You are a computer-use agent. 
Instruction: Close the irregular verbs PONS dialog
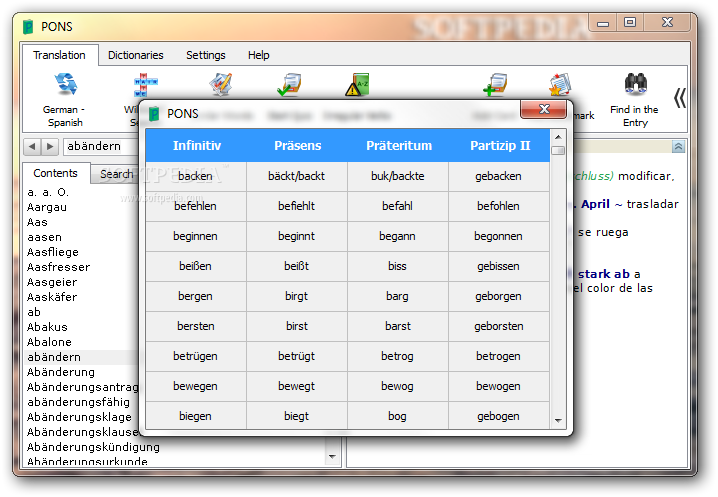tap(544, 109)
